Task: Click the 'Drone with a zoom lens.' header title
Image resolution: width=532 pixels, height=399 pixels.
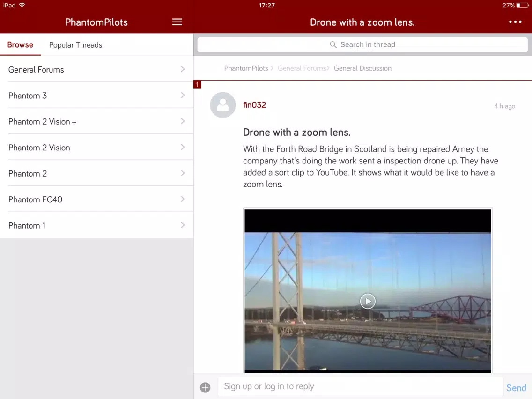Action: click(362, 22)
